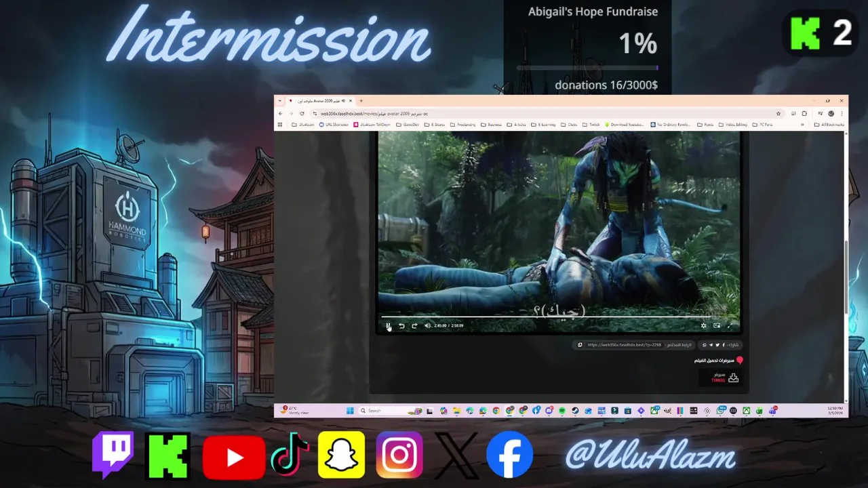
Task: Click the taskbar Search box
Action: click(390, 411)
